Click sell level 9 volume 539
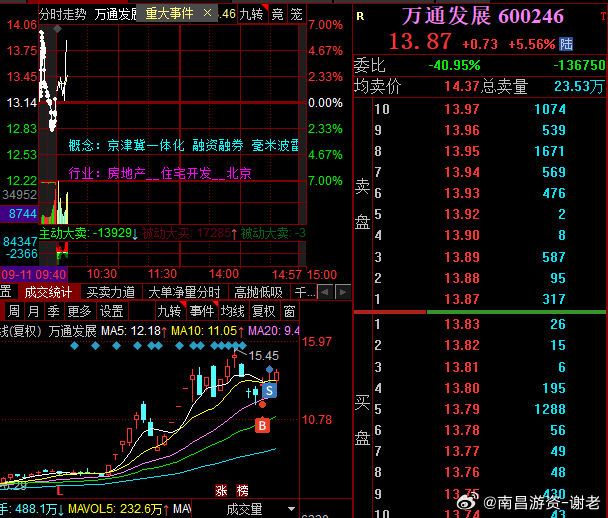This screenshot has height=518, width=608. tap(554, 130)
